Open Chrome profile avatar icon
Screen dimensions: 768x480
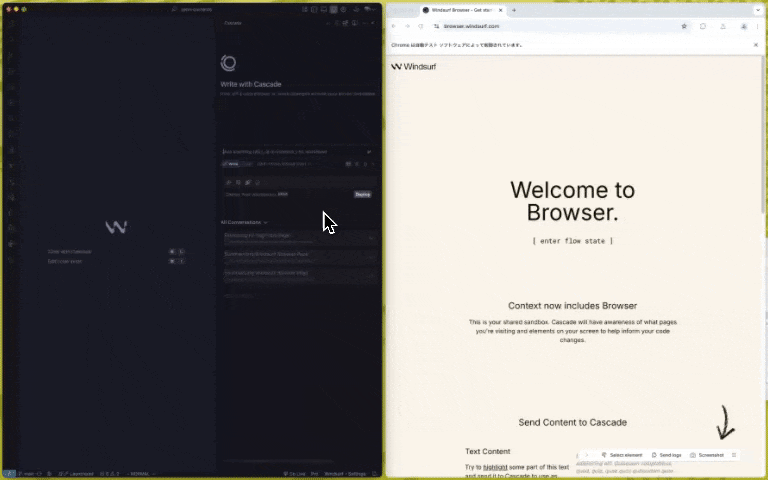[744, 26]
